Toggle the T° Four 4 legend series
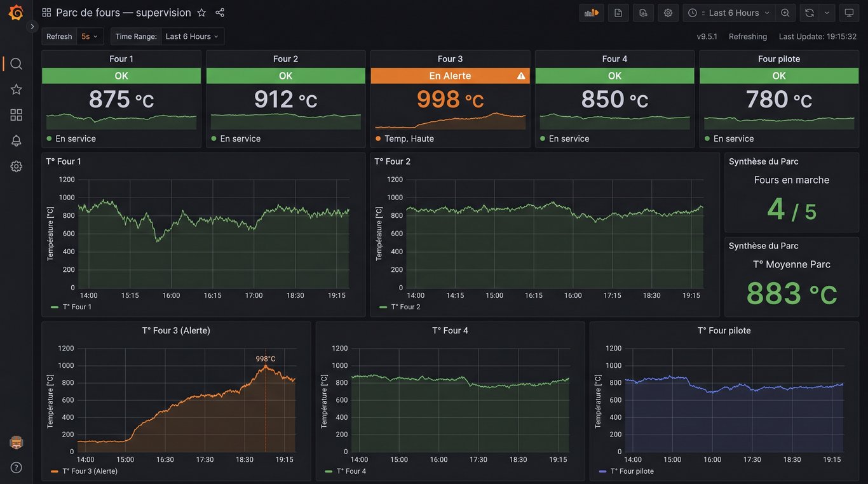The image size is (868, 484). 345,471
